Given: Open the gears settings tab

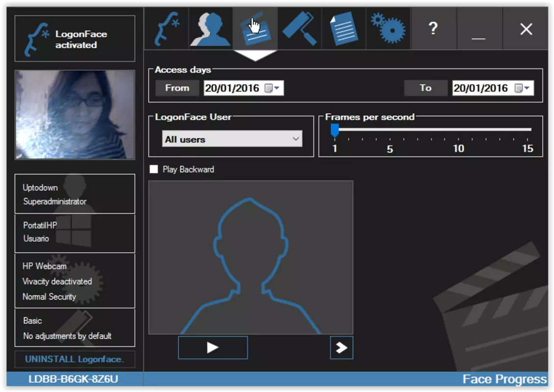Looking at the screenshot, I should (388, 28).
